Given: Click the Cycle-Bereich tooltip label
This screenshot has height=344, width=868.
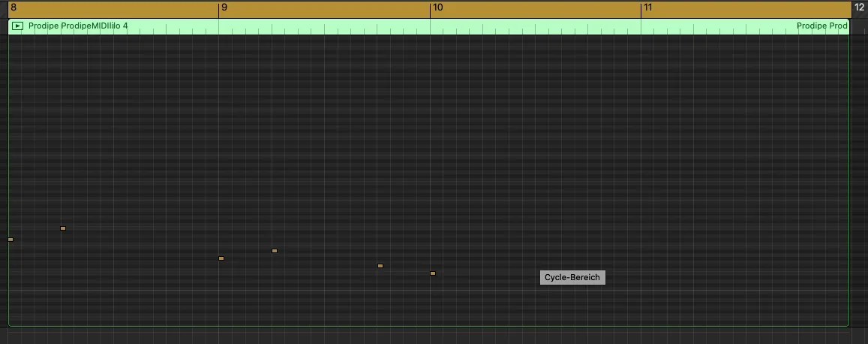Looking at the screenshot, I should tap(572, 277).
